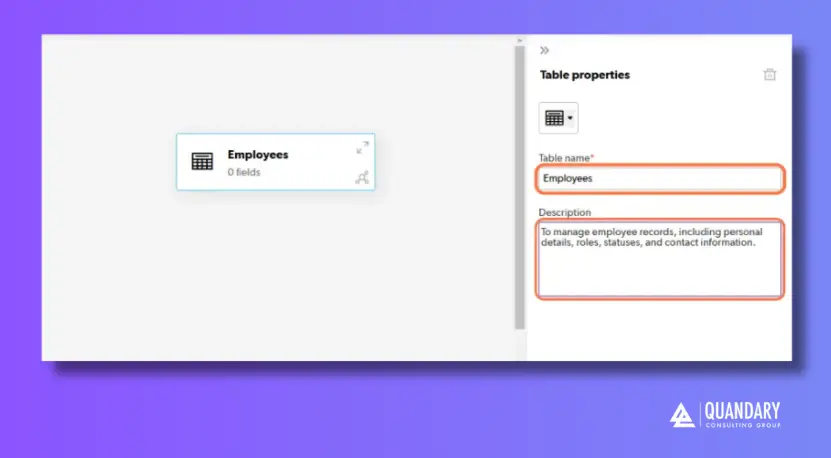Click the "0 fields" text on card
The height and width of the screenshot is (458, 831).
pyautogui.click(x=244, y=172)
